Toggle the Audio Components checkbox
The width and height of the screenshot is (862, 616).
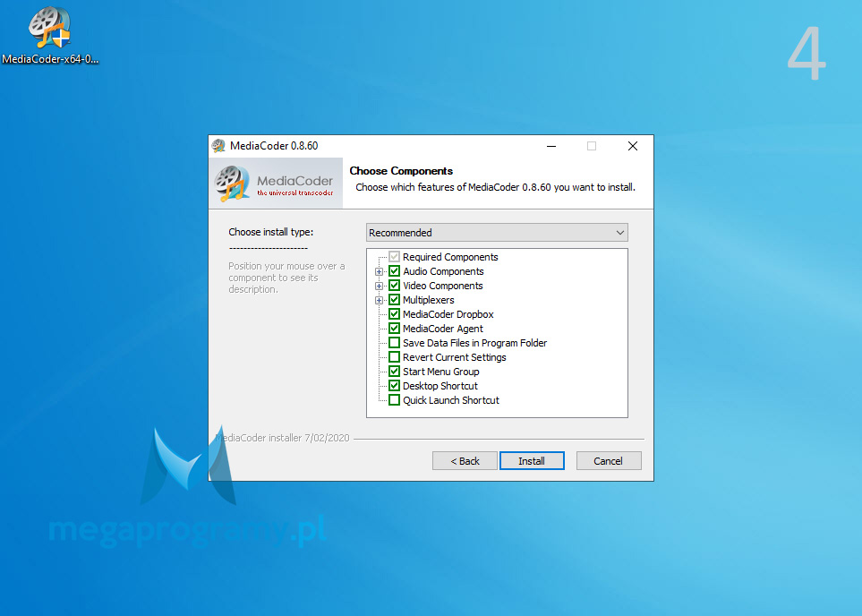click(394, 271)
